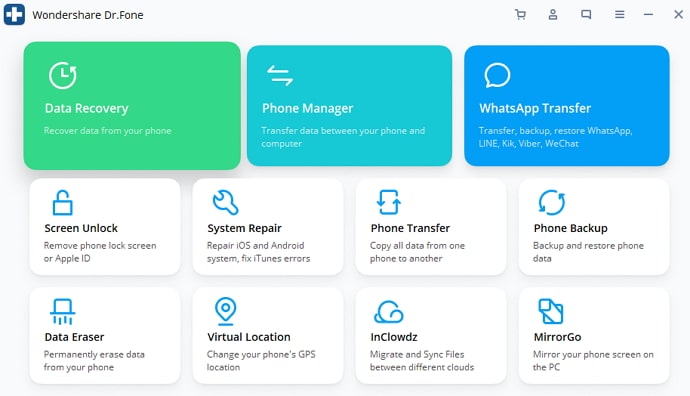Click the Wondershare Dr.Fone title text

(x=88, y=15)
